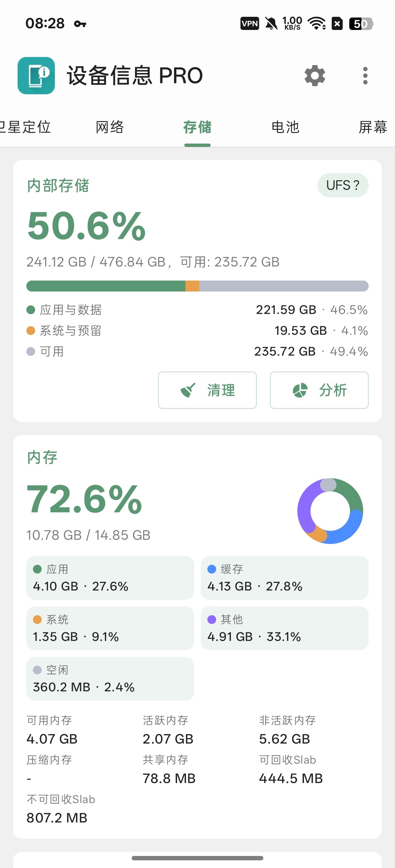Select the 其他 memory tile
The image size is (395, 868).
click(x=285, y=628)
